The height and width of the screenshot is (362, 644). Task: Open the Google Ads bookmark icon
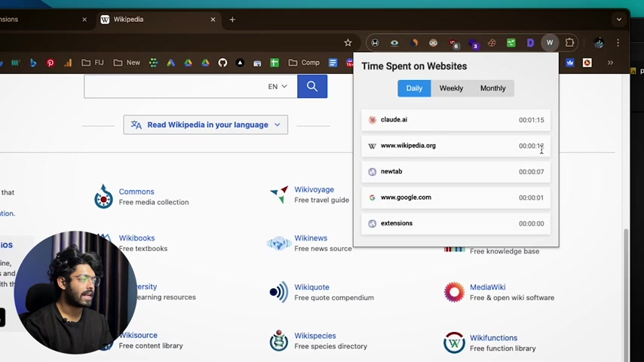171,63
